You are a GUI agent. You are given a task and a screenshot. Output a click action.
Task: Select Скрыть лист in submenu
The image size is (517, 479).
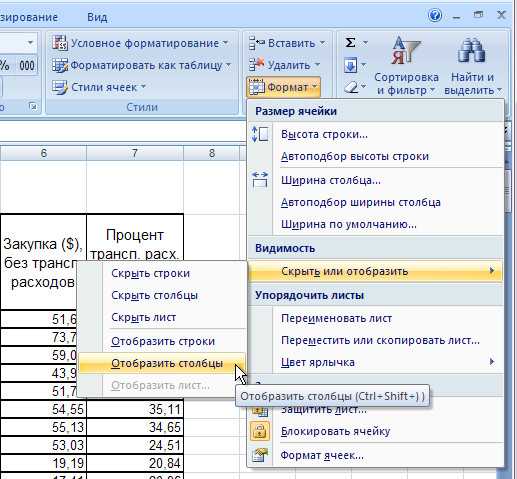(x=162, y=317)
